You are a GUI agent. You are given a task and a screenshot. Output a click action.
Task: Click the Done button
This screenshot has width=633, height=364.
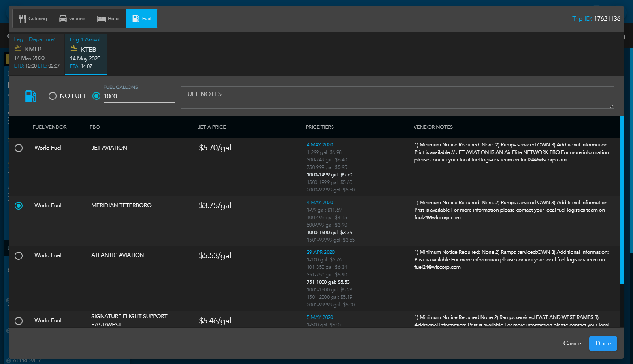(603, 343)
